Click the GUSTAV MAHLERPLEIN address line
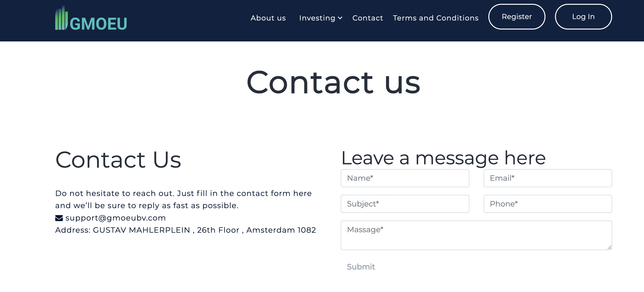The image size is (644, 292). click(185, 230)
